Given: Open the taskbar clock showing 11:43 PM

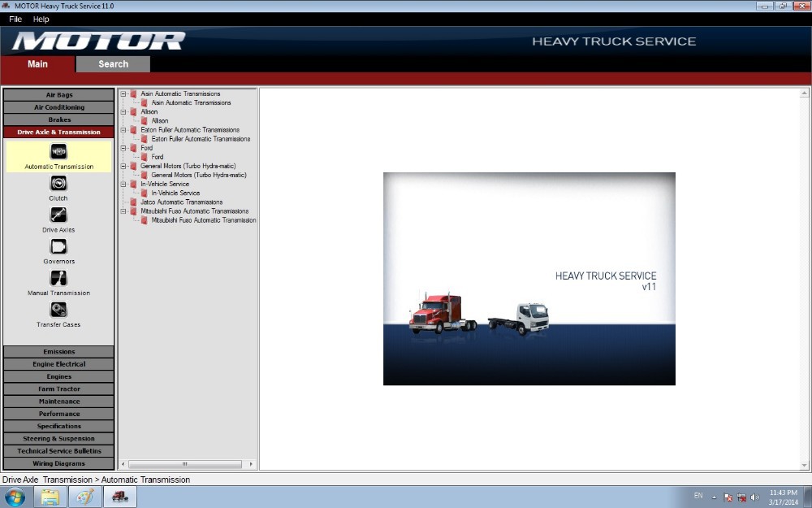Looking at the screenshot, I should pyautogui.click(x=783, y=497).
